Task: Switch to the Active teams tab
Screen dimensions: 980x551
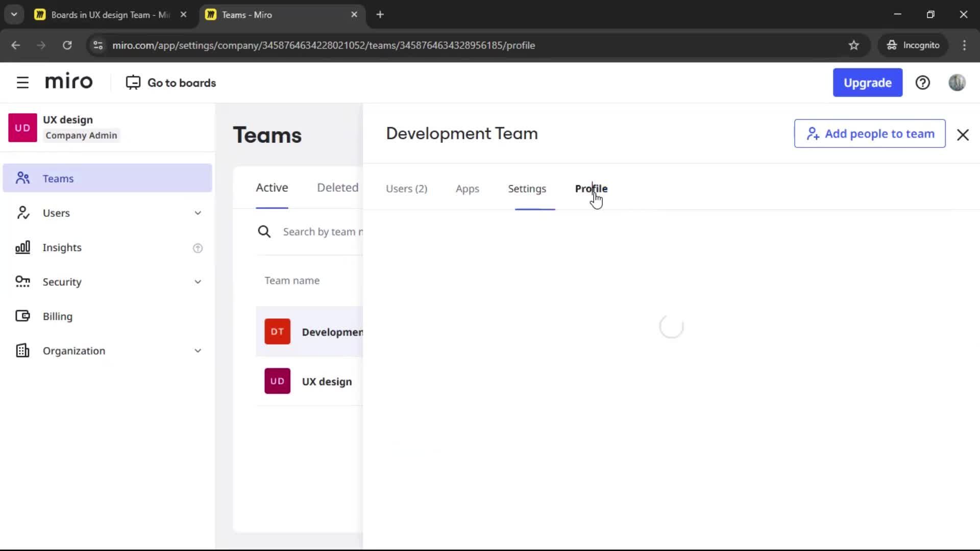Action: 272,188
